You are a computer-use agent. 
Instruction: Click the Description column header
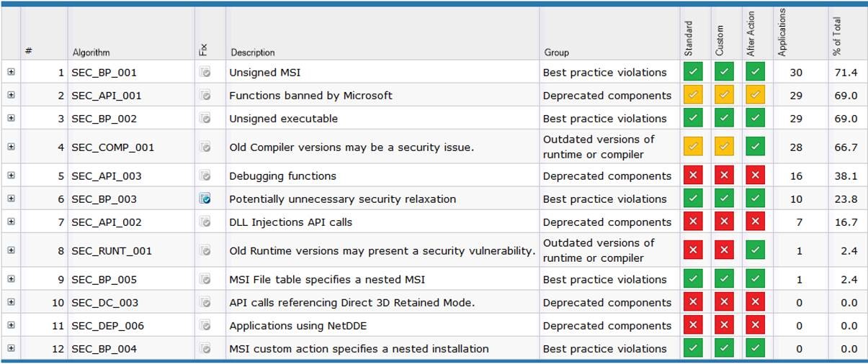click(x=253, y=53)
